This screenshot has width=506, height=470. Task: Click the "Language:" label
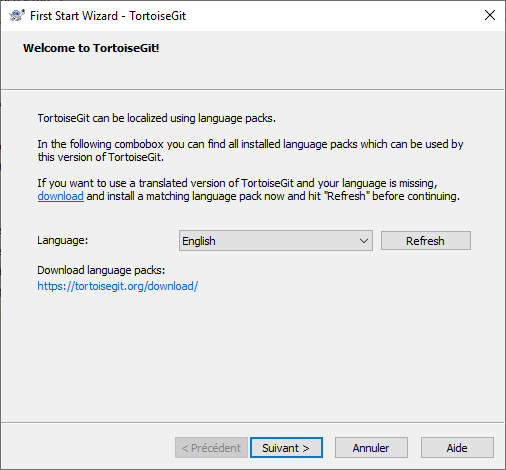pos(63,240)
